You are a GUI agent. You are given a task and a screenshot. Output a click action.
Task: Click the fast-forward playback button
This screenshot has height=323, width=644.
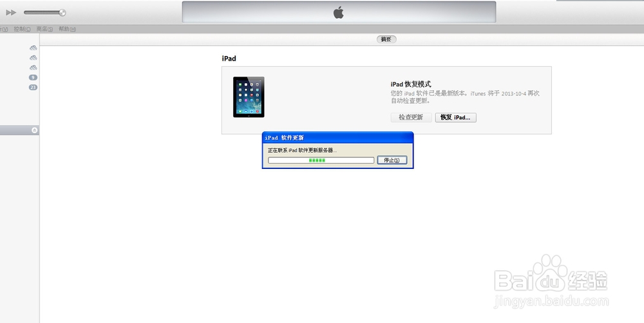click(x=11, y=13)
